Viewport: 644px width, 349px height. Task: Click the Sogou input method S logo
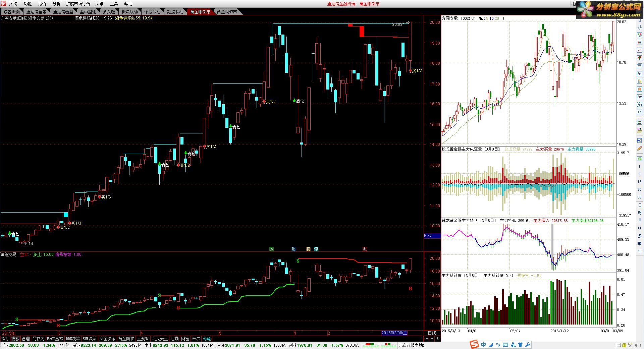point(474,345)
